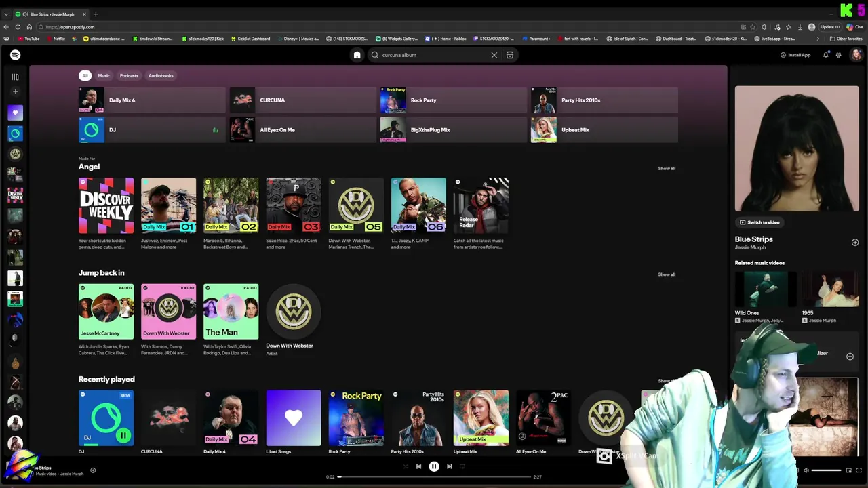Open CURCUNA shortcut tile
The height and width of the screenshot is (488, 868).
click(302, 100)
